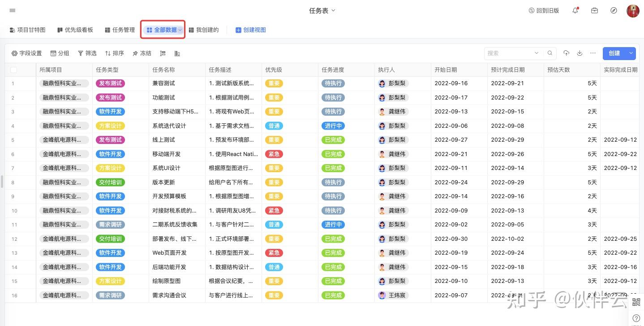644x326 pixels.
Task: Select the 兼容测试 task name cell
Action: (x=177, y=83)
